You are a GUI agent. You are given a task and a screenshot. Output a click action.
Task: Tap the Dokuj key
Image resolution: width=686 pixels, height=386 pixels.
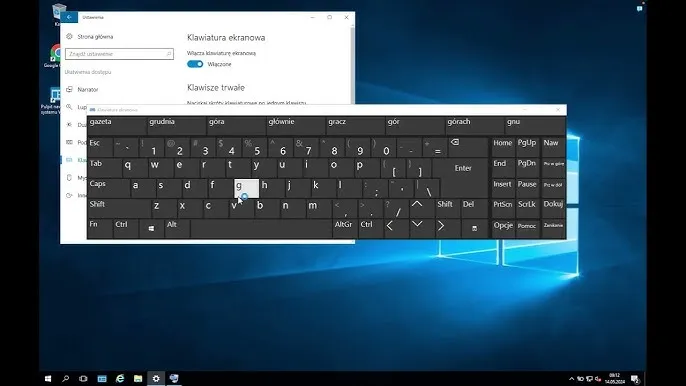(553, 209)
